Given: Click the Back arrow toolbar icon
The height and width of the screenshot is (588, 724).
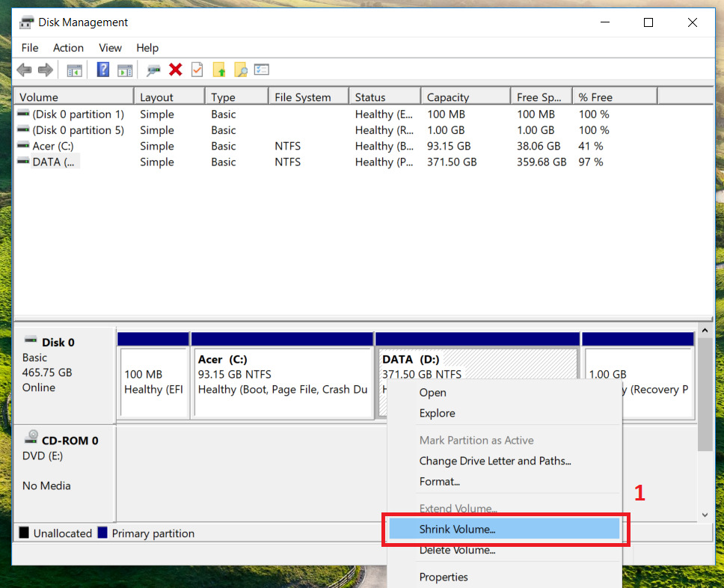Looking at the screenshot, I should (x=24, y=70).
